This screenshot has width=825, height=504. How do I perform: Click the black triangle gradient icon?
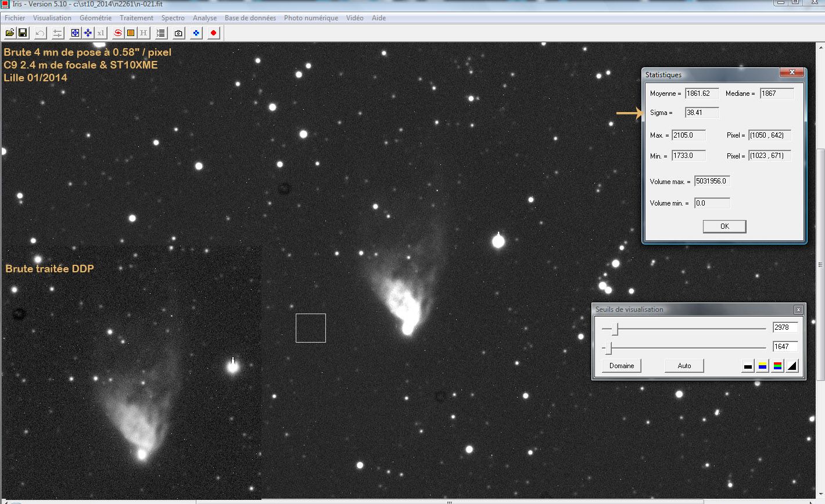coord(792,366)
